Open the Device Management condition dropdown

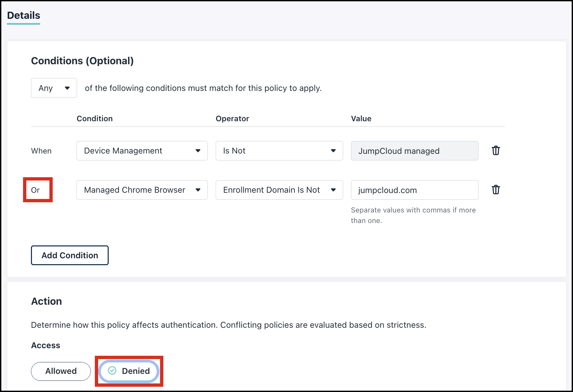pyautogui.click(x=142, y=151)
